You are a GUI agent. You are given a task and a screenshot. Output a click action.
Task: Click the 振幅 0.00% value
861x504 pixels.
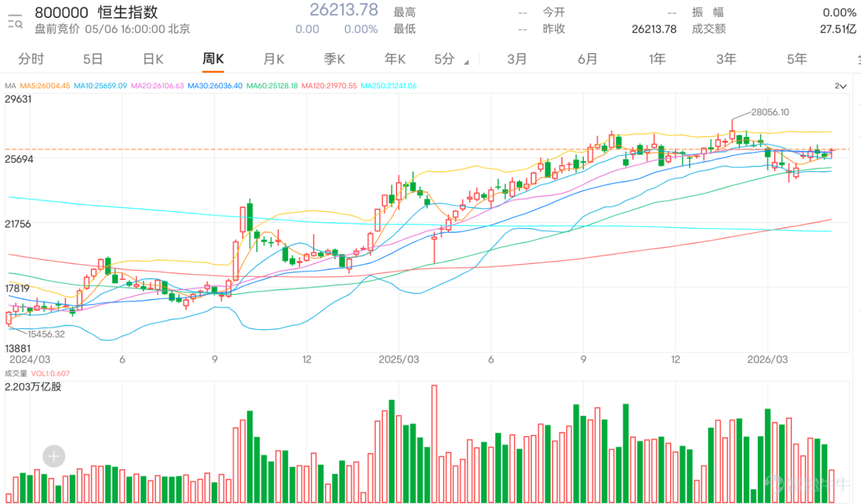(x=839, y=12)
